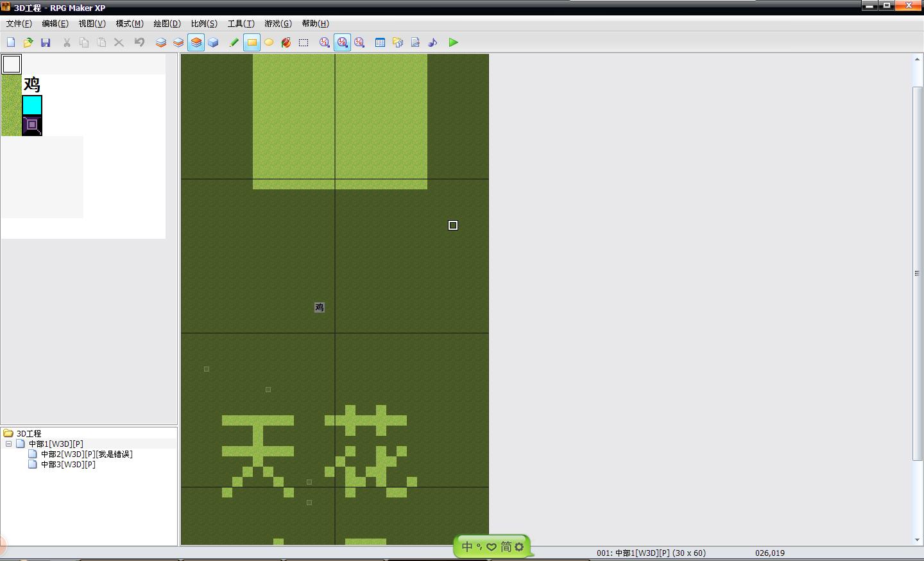
Task: Open the Sound Test music note icon
Action: click(432, 42)
